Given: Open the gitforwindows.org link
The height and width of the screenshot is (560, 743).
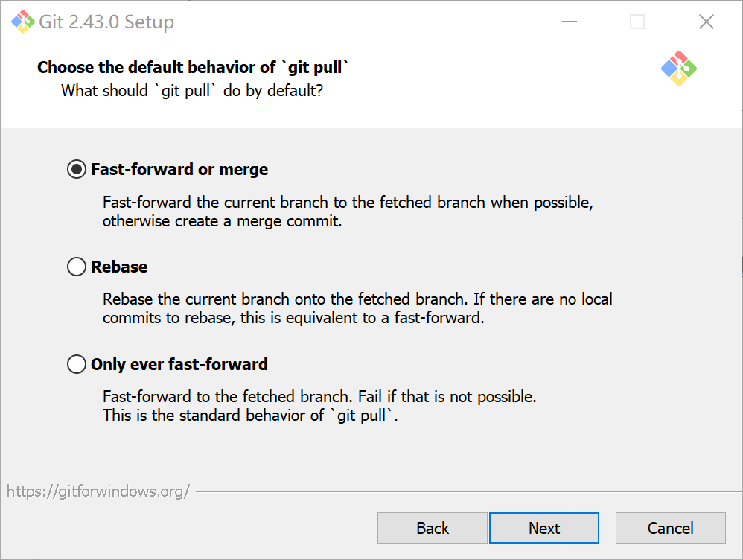Looking at the screenshot, I should pos(98,491).
